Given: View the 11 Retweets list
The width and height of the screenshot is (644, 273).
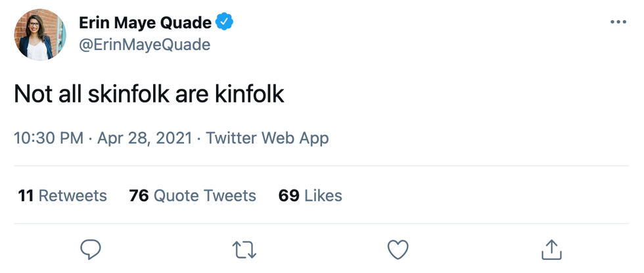Looking at the screenshot, I should point(62,195).
